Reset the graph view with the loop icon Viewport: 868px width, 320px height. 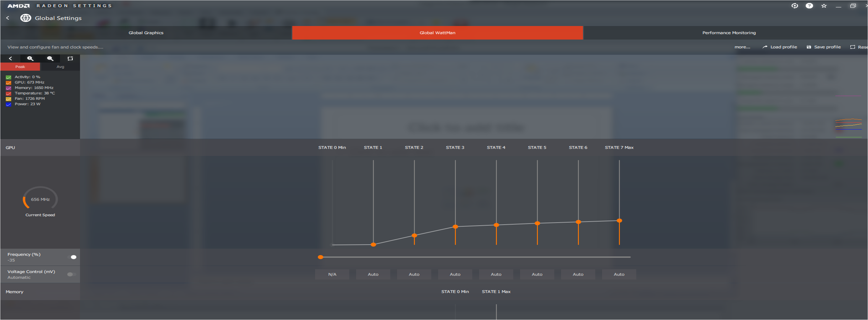tap(70, 58)
